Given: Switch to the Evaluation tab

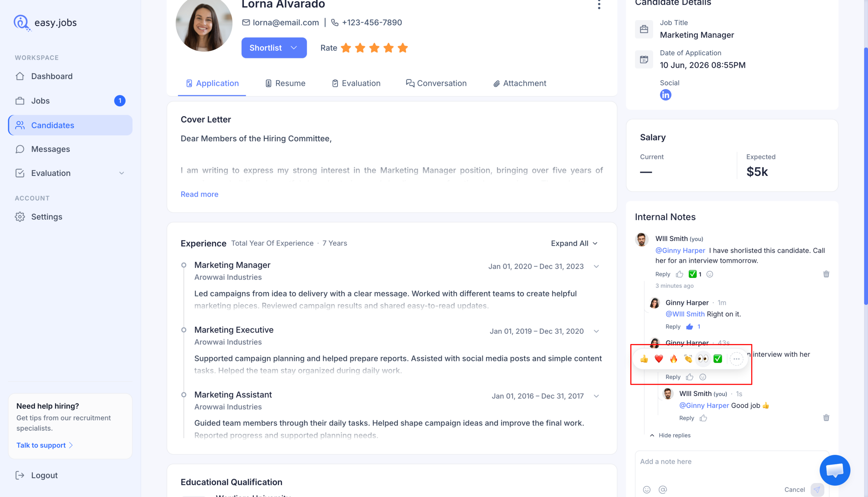Looking at the screenshot, I should point(356,83).
